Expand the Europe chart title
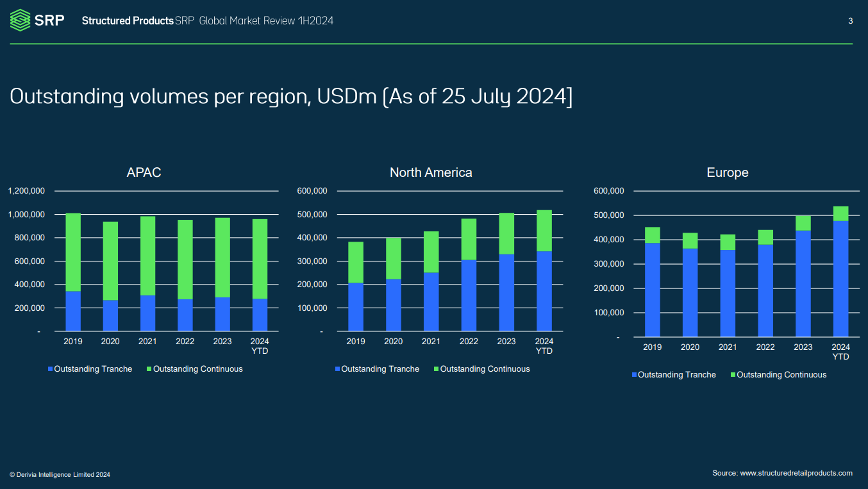868x489 pixels. point(728,172)
